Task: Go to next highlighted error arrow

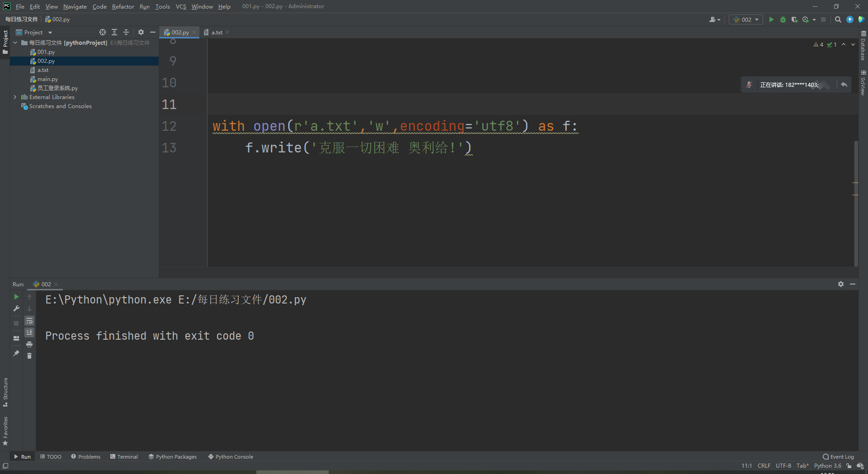Action: [x=853, y=44]
